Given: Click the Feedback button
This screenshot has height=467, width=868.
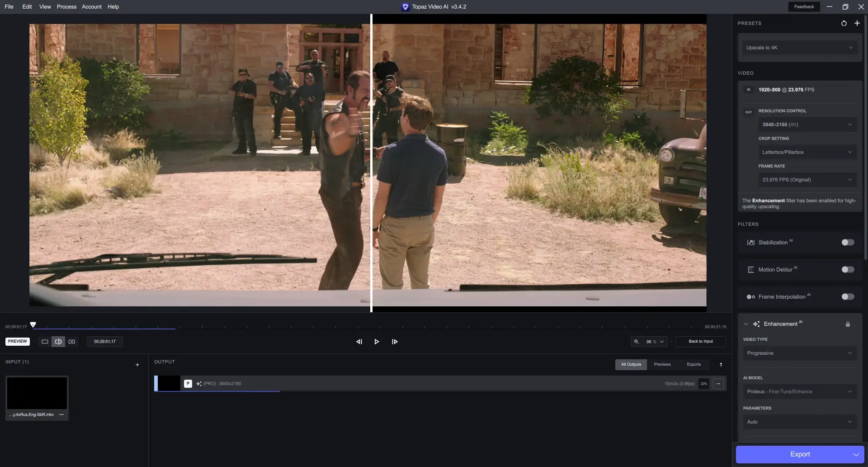Looking at the screenshot, I should coord(804,7).
